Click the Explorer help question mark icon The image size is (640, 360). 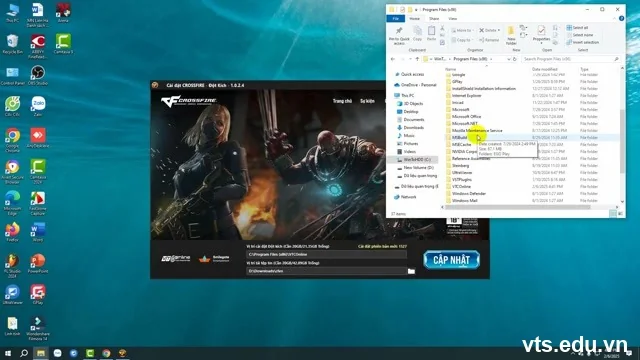tap(621, 18)
